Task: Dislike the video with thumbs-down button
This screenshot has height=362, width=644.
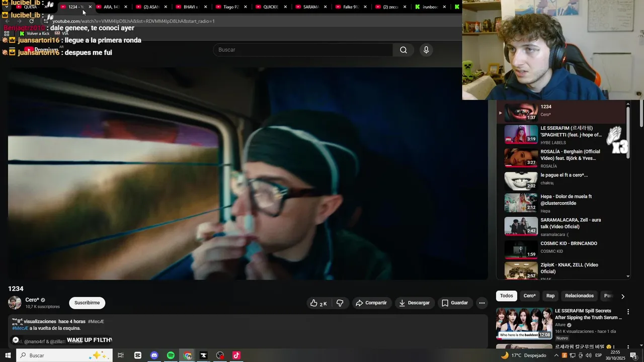Action: tap(340, 303)
